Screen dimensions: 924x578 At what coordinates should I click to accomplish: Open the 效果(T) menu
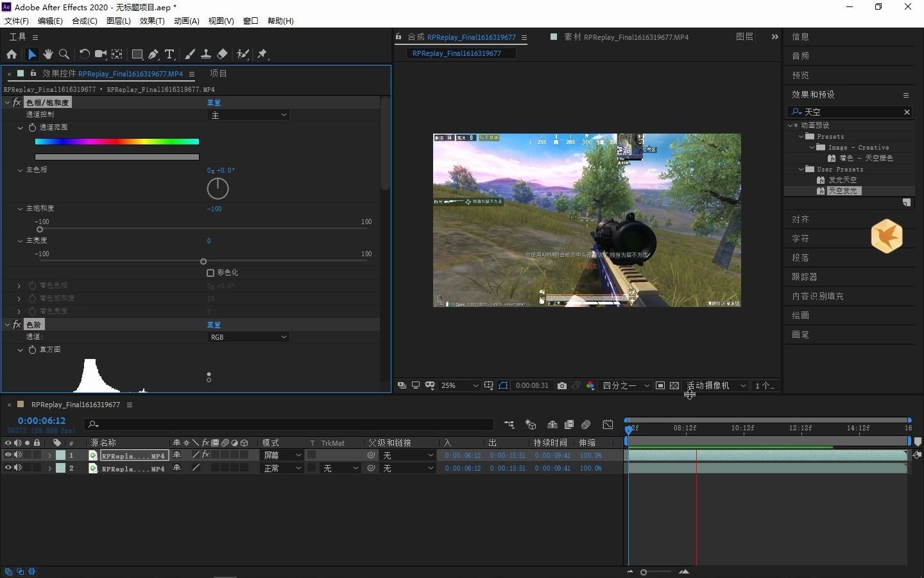click(152, 21)
